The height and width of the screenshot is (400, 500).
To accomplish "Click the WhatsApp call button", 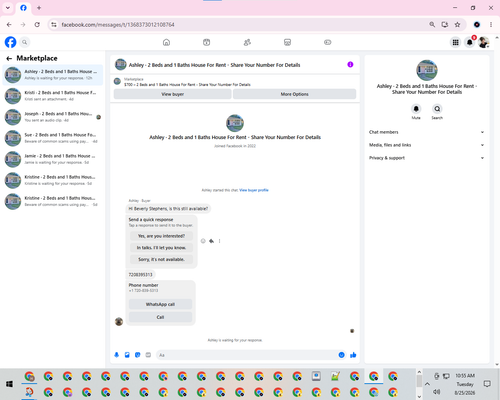I will tap(160, 304).
